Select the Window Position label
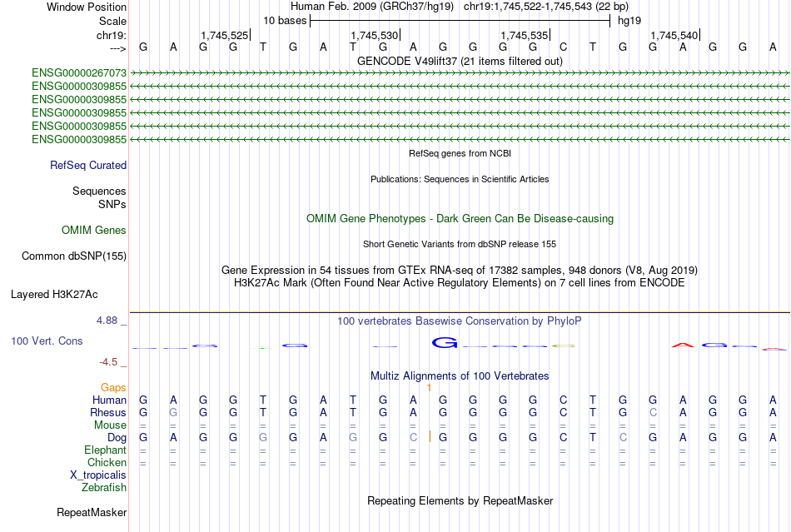This screenshot has width=791, height=532. coord(87,7)
